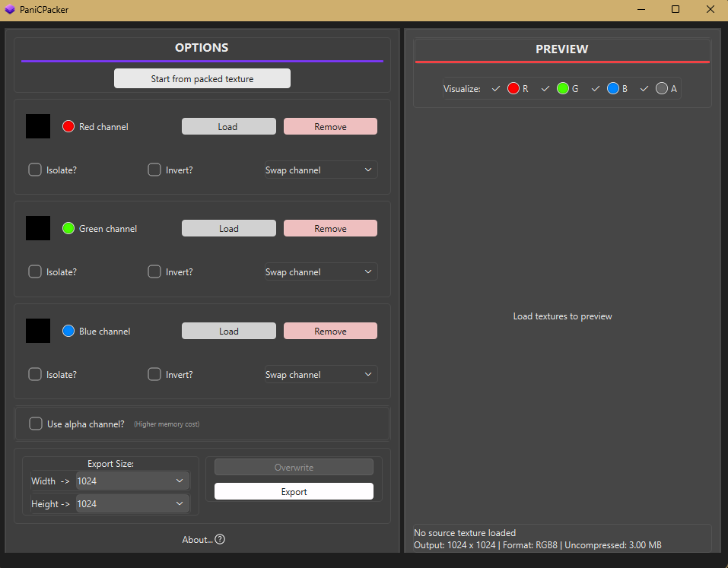Click the PaniCPacker purple cube app icon
Viewport: 728px width, 568px height.
pyautogui.click(x=10, y=9)
